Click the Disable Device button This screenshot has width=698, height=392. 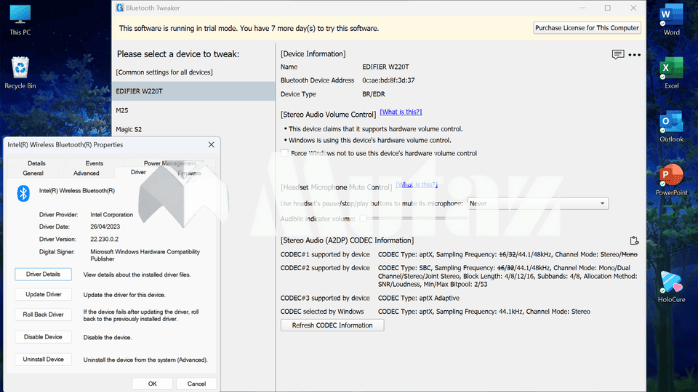tap(43, 337)
